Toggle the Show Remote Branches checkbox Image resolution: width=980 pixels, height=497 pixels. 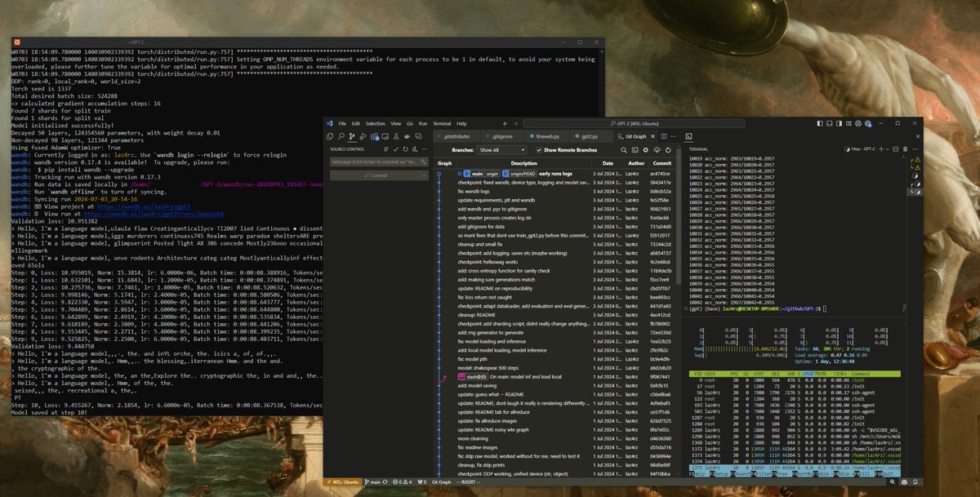[538, 150]
